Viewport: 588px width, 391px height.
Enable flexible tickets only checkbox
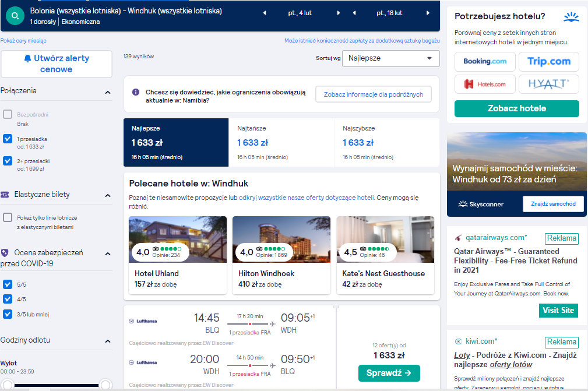(x=8, y=217)
